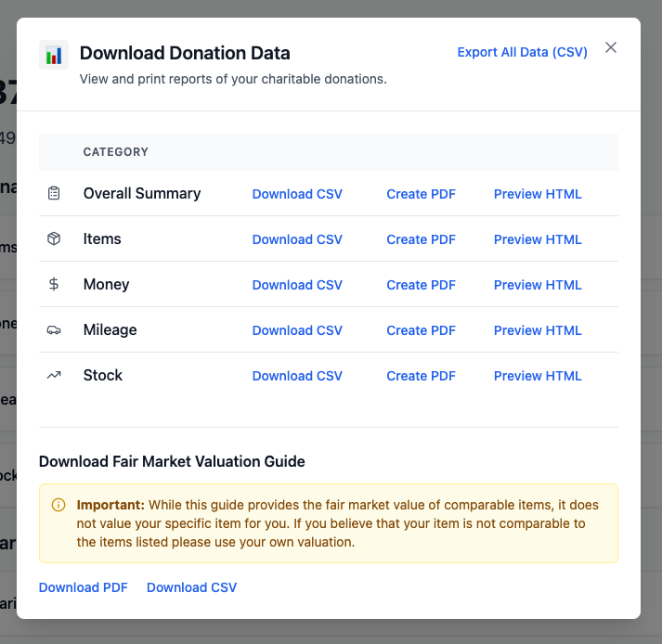Click the box icon beside Items
Screen dimensions: 662x644
tap(54, 238)
